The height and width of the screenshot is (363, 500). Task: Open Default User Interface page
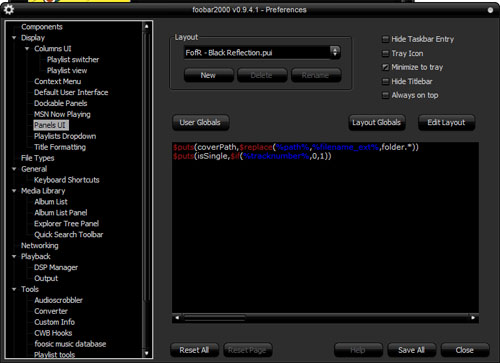click(71, 92)
